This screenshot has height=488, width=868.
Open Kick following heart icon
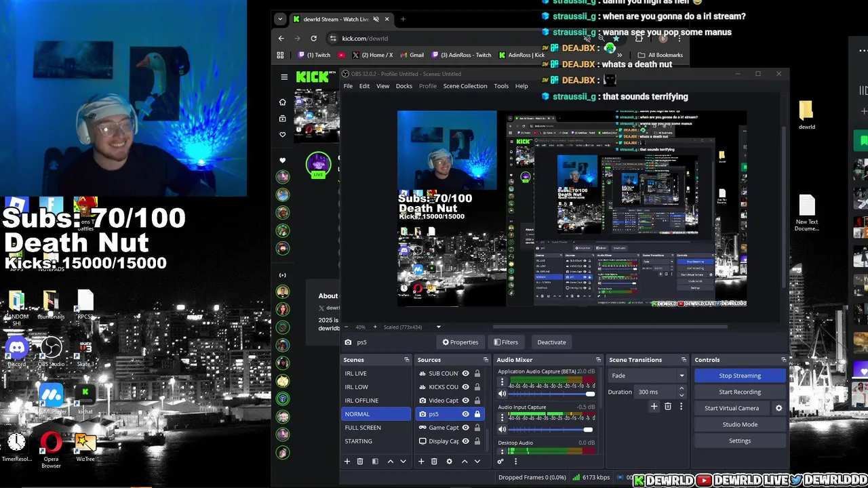(283, 135)
